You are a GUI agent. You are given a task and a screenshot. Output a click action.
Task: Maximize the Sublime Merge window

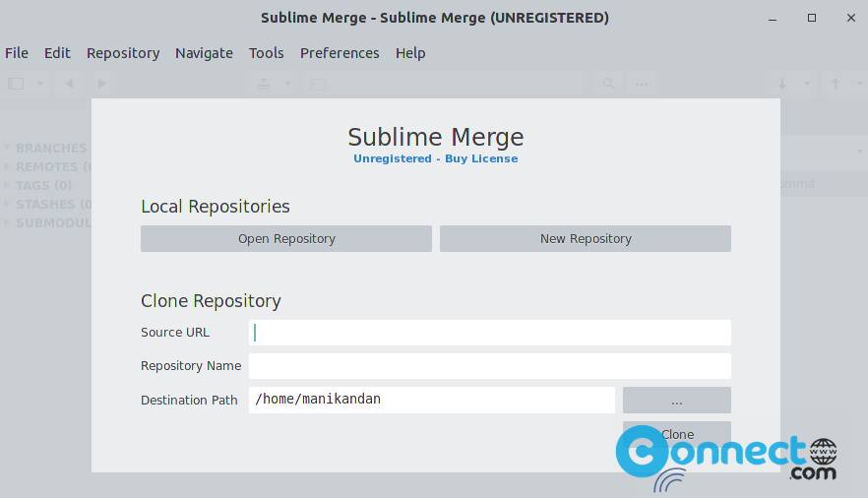[x=812, y=18]
